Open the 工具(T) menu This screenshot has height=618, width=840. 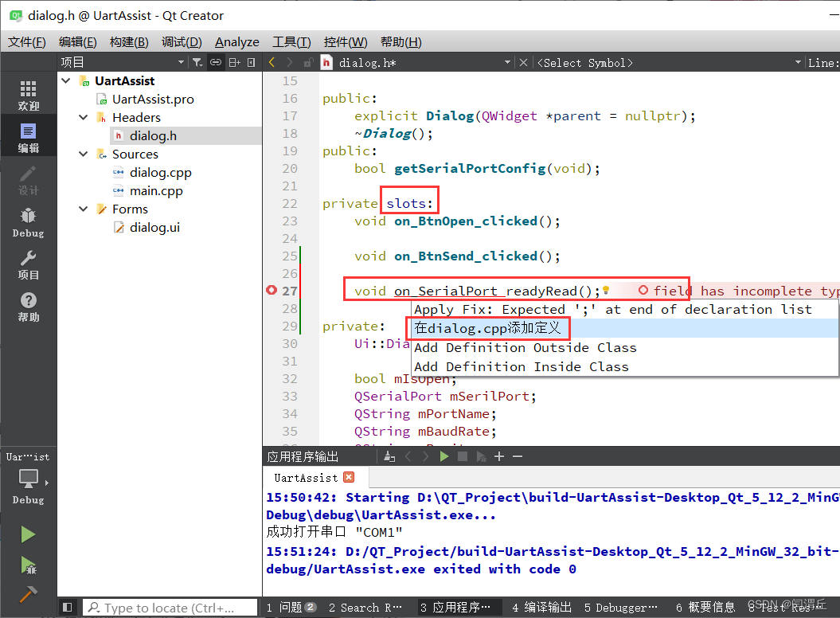click(x=291, y=41)
